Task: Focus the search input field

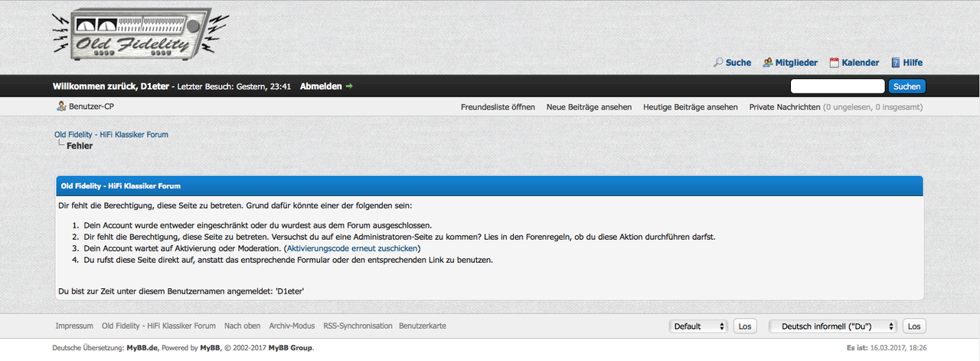Action: pyautogui.click(x=838, y=87)
